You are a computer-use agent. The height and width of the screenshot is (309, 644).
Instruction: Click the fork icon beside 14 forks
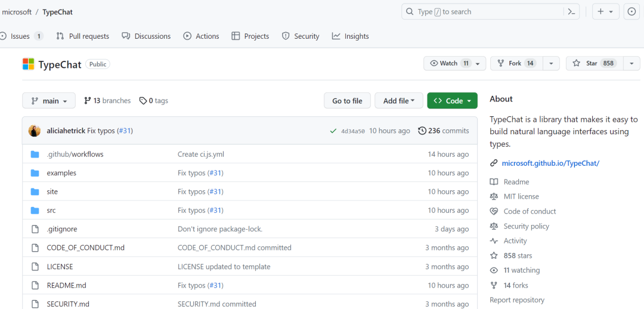click(494, 285)
